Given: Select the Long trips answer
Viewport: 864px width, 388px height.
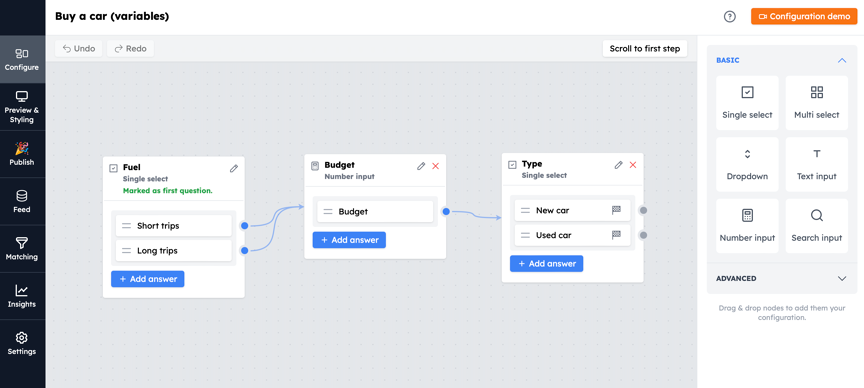Looking at the screenshot, I should tap(174, 251).
